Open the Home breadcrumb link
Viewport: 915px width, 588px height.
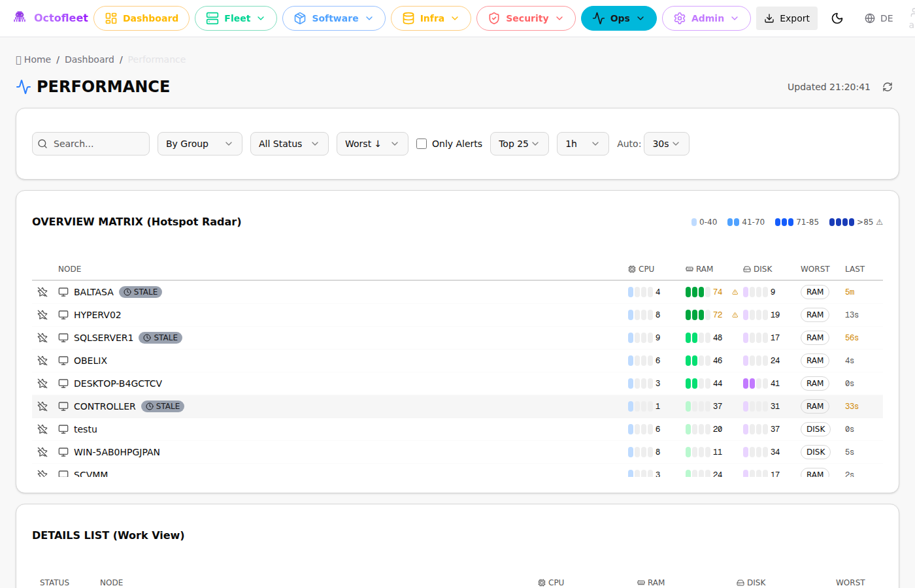[x=37, y=59]
